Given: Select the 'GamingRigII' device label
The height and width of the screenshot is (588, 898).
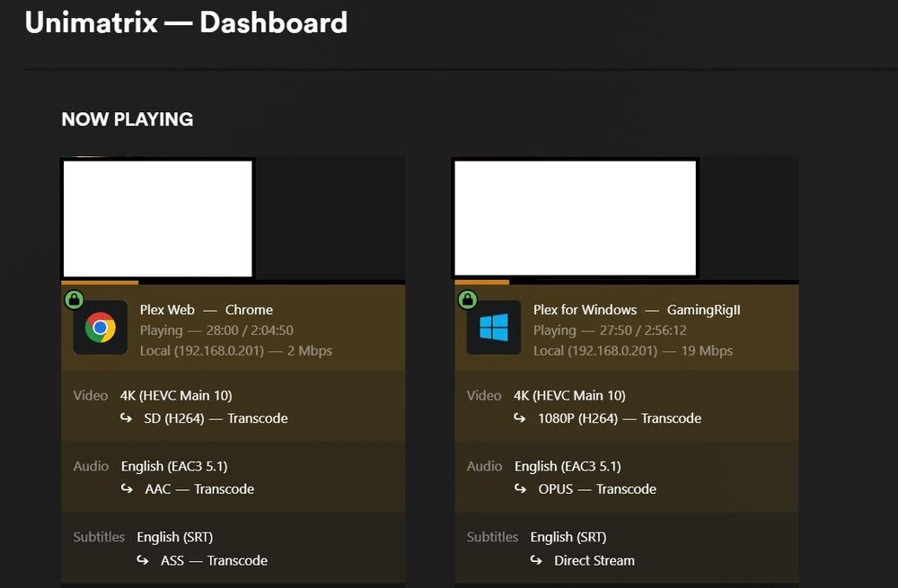Looking at the screenshot, I should [703, 310].
